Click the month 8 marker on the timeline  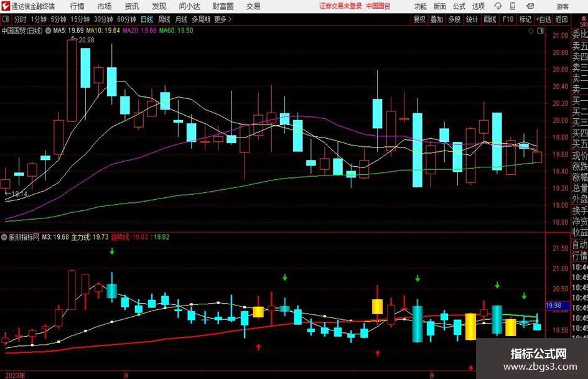pyautogui.click(x=126, y=375)
